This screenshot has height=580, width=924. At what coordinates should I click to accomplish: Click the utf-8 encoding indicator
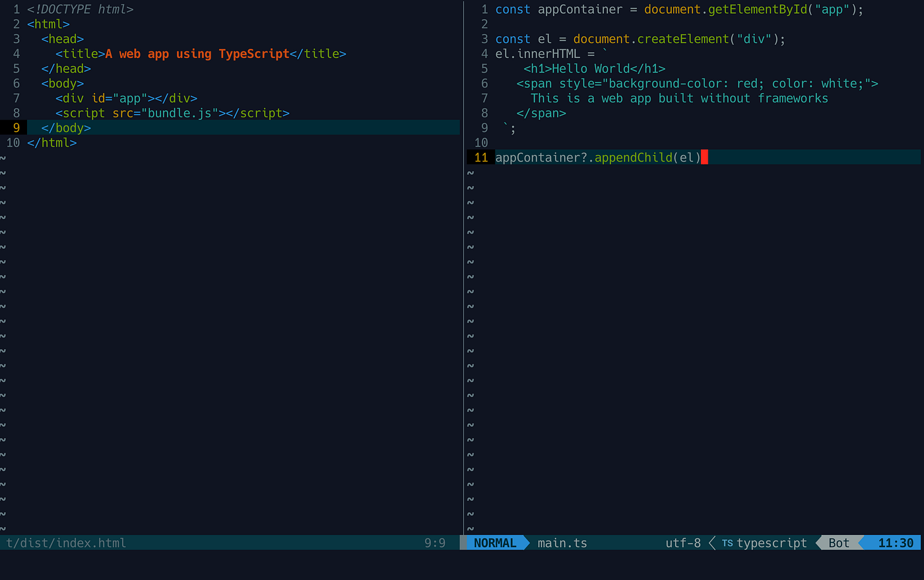point(682,543)
